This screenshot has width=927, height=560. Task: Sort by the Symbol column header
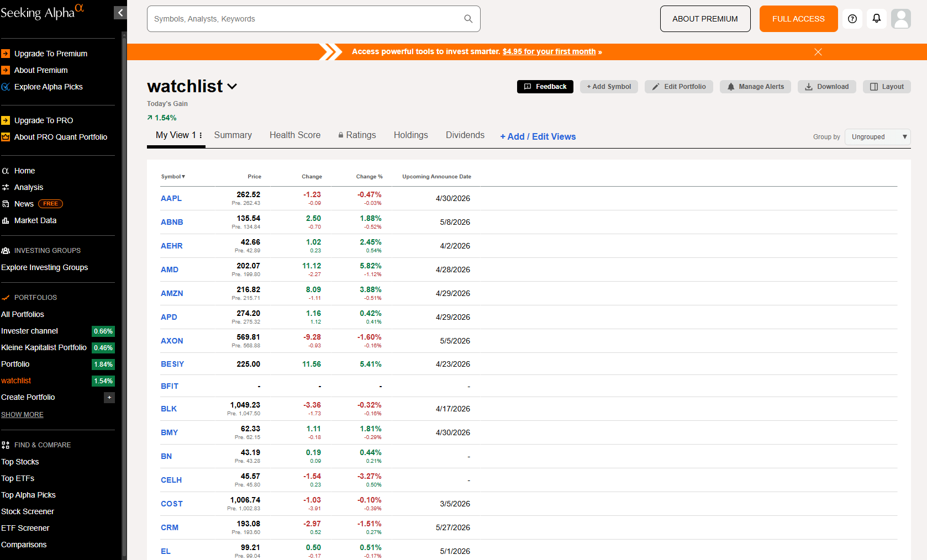[x=173, y=177]
